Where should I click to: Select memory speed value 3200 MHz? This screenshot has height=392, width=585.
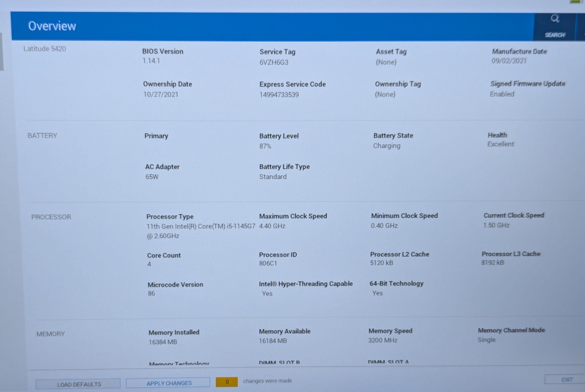click(382, 340)
